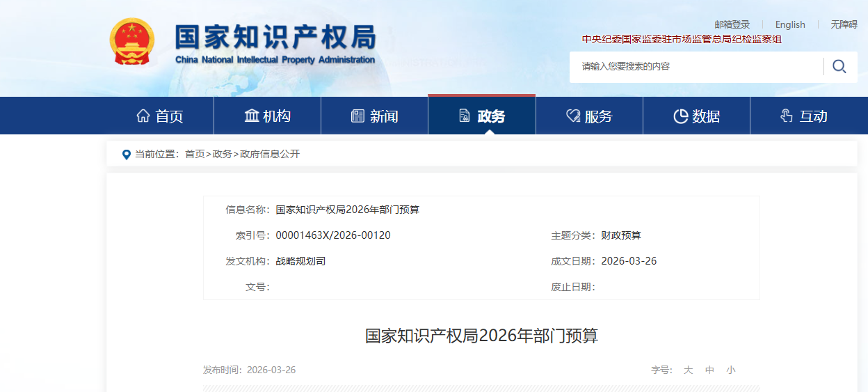
Task: Click the heart icon beside 服务
Action: tap(573, 116)
